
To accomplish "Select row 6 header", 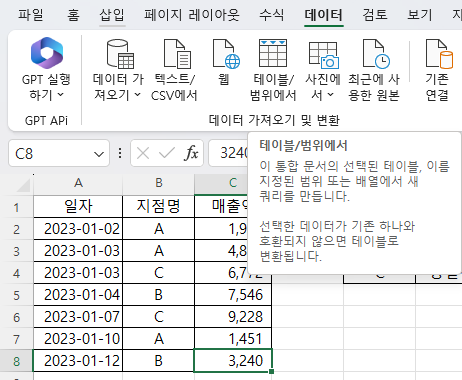I will (x=16, y=317).
